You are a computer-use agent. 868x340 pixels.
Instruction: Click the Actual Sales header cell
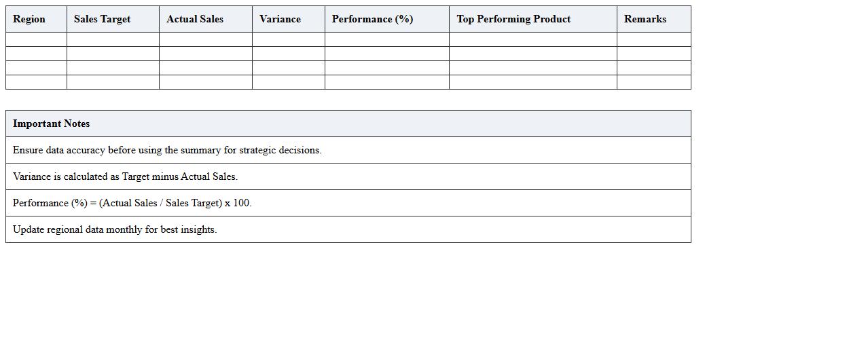pos(195,19)
